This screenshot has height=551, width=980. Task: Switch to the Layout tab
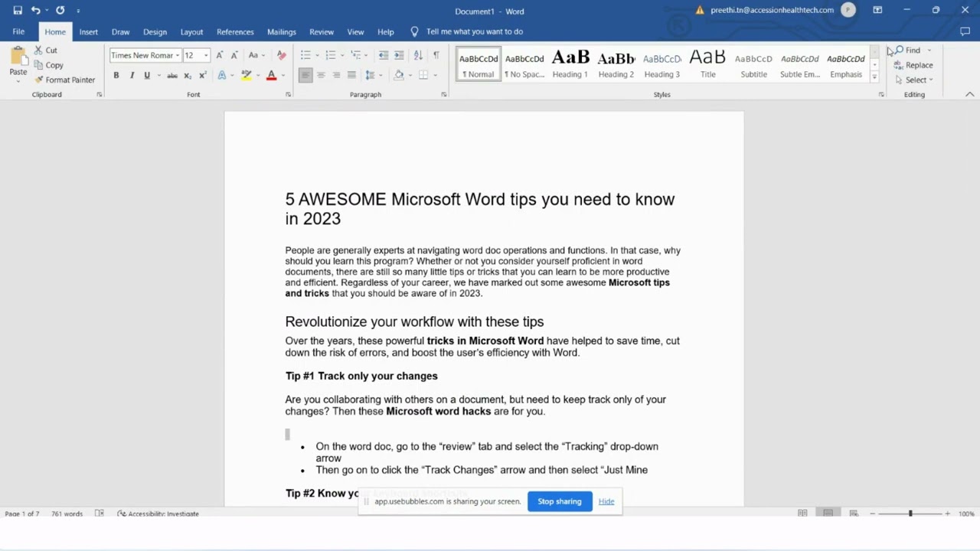click(191, 31)
